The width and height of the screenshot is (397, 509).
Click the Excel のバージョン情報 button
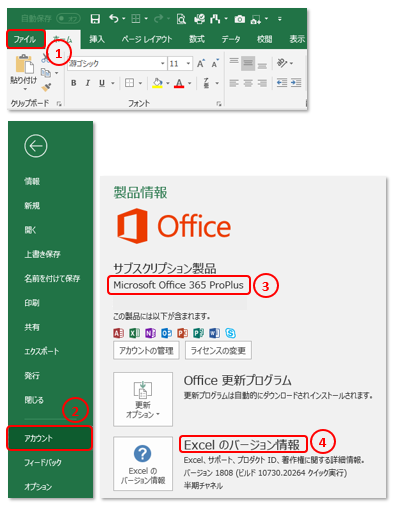tap(143, 464)
